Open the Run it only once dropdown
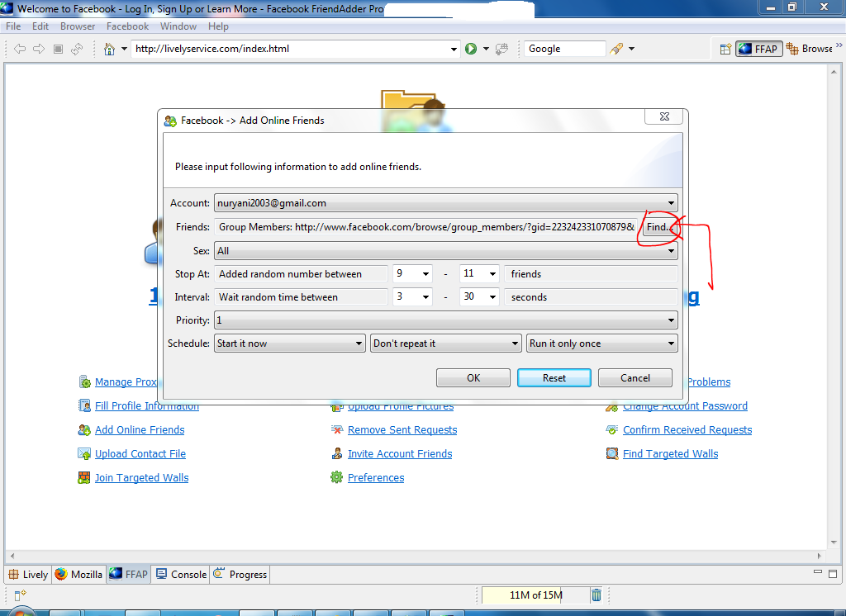846x616 pixels. pyautogui.click(x=602, y=344)
